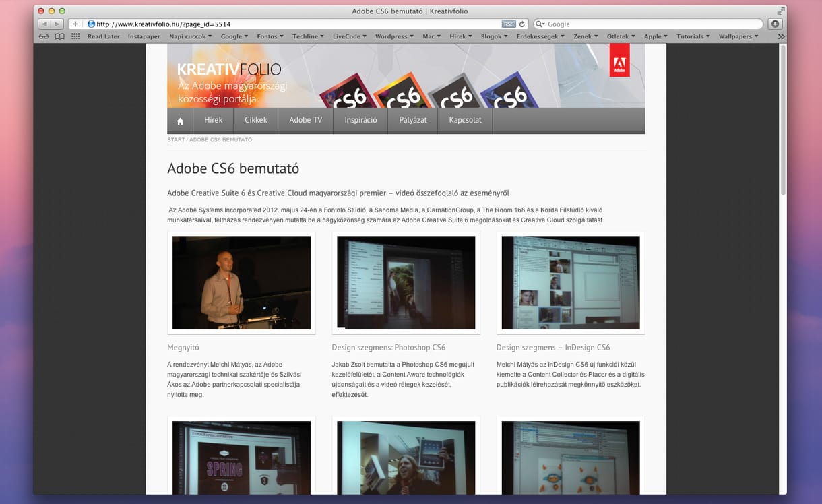Click the ADOBE CS6 BEMUTATÓ breadcrumb text
This screenshot has width=822, height=504.
pos(221,139)
